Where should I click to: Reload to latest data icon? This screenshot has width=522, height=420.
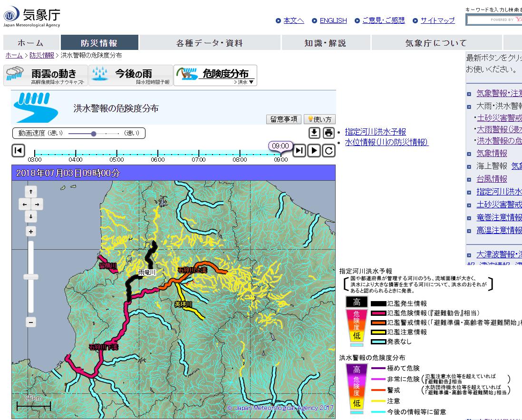pyautogui.click(x=329, y=151)
